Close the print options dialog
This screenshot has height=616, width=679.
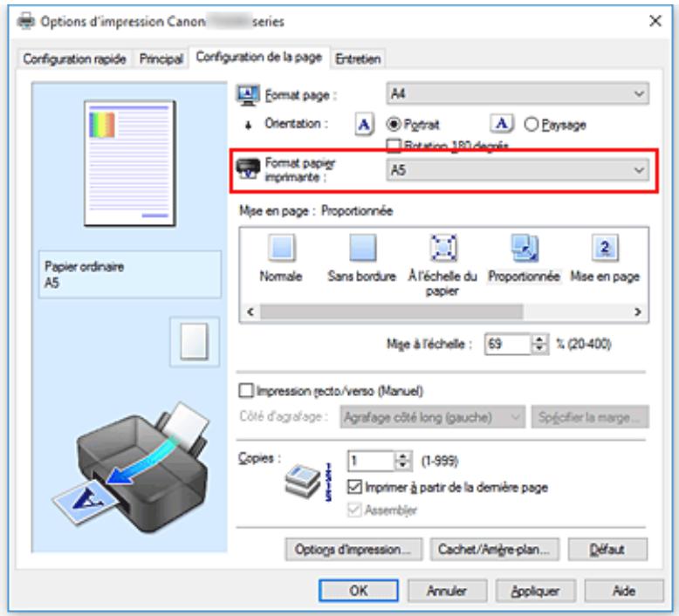tap(655, 21)
